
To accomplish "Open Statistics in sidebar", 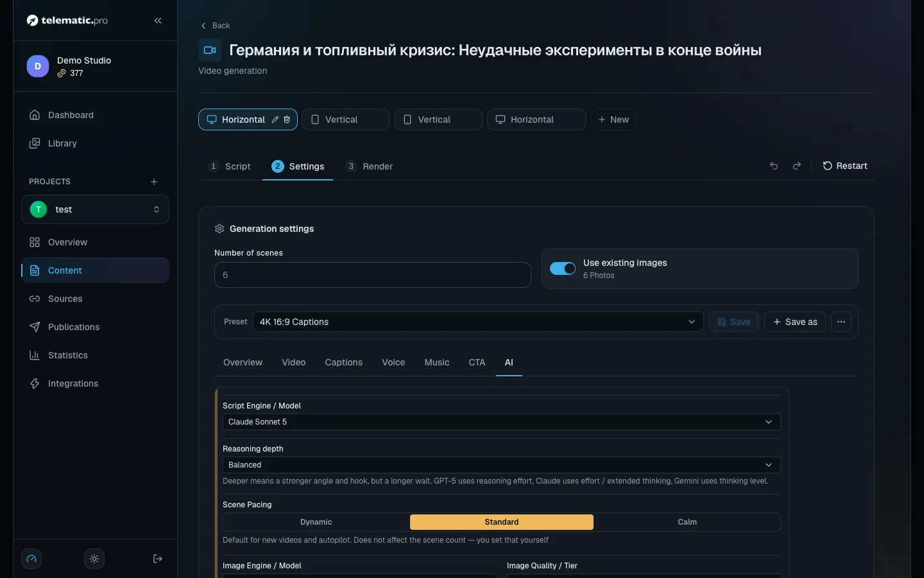I will click(x=95, y=355).
